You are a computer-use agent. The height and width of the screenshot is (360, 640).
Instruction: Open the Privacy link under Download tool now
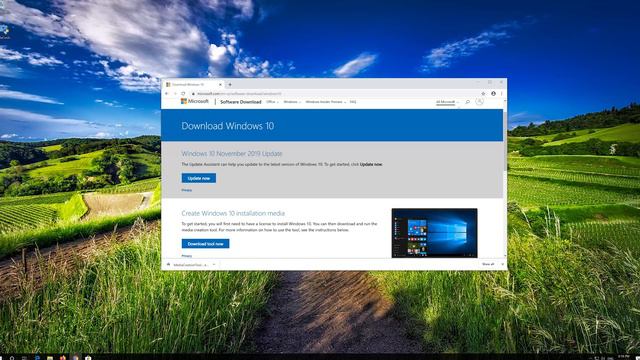[x=187, y=256]
